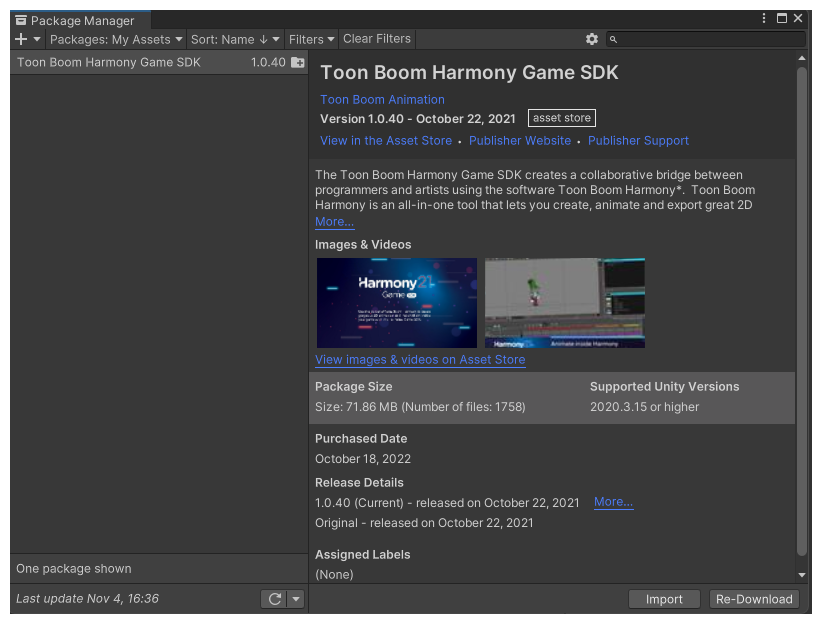The image size is (822, 624).
Task: Open the Packages: My Assets dropdown
Action: click(x=116, y=39)
